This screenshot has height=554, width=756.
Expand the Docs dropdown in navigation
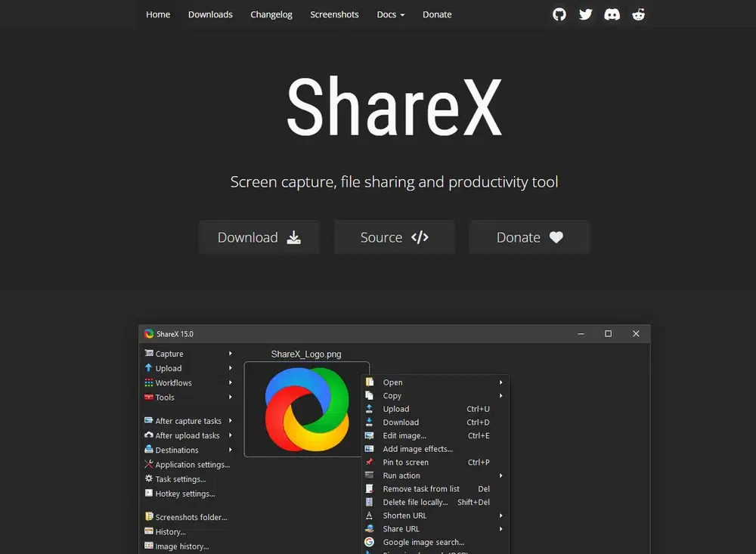coord(391,14)
